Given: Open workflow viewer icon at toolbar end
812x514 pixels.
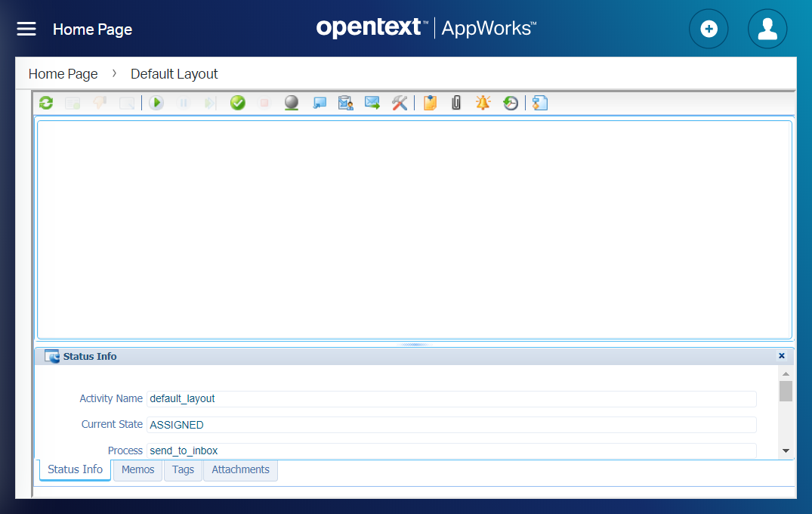Looking at the screenshot, I should pyautogui.click(x=539, y=103).
